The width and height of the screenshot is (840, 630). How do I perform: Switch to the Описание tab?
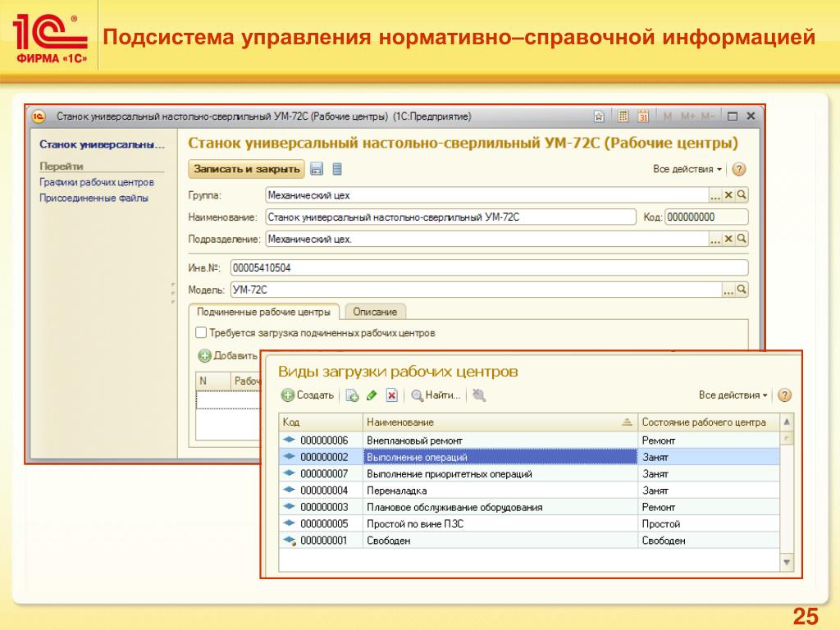point(375,312)
